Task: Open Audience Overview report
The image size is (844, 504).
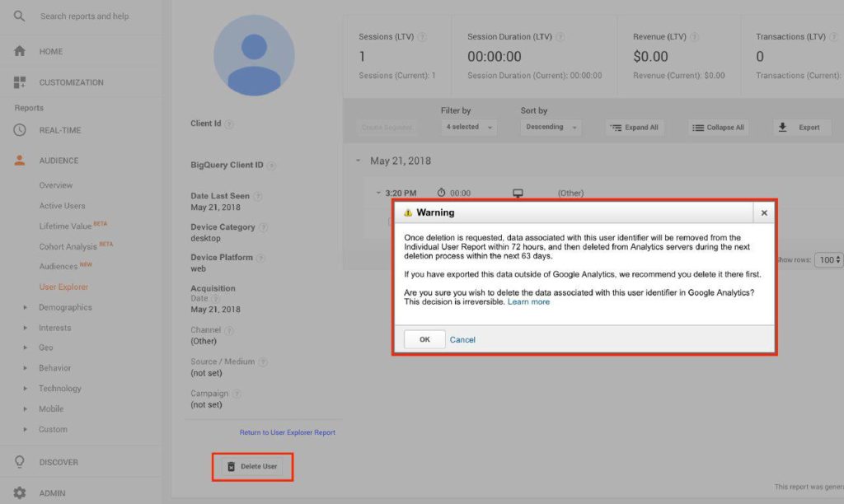Action: click(56, 185)
